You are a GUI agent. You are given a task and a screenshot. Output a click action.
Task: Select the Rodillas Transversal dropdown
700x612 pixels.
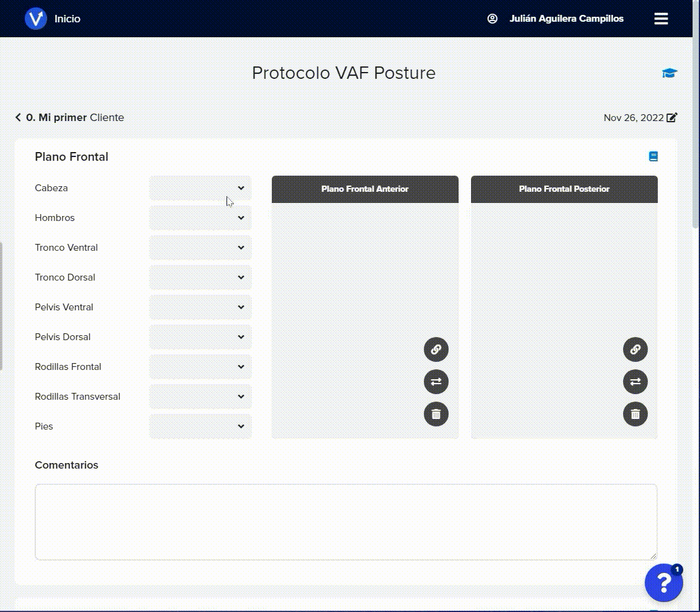pos(200,397)
